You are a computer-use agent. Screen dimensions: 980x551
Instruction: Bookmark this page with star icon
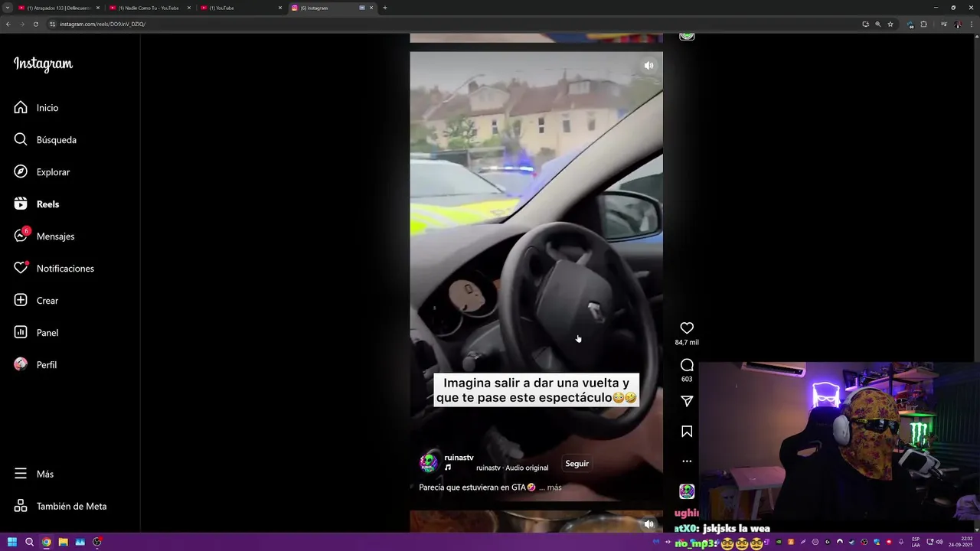(890, 24)
